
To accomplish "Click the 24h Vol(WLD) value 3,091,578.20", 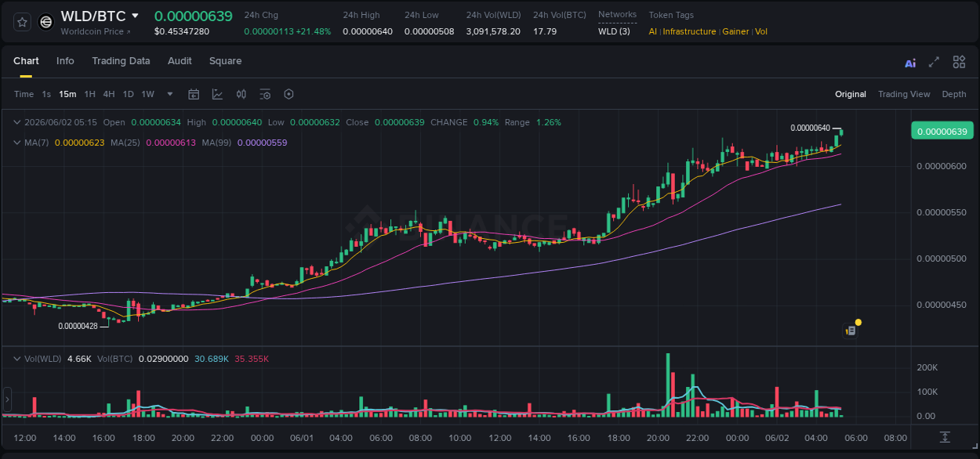I will 493,31.
